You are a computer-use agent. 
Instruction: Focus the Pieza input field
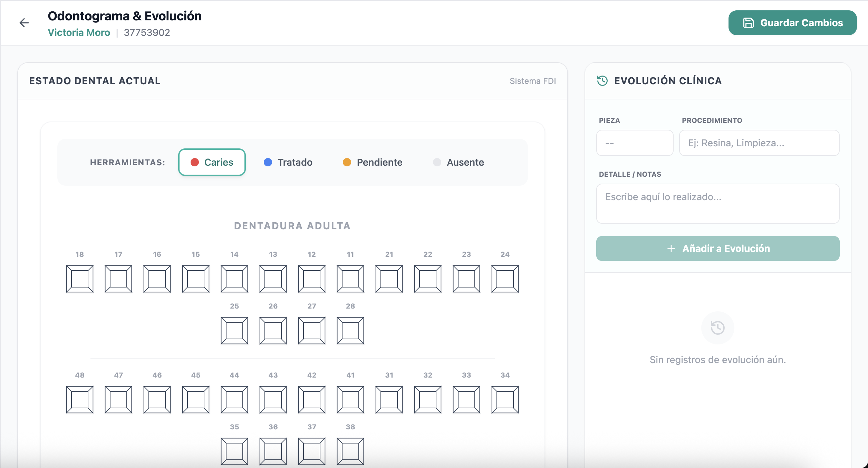click(635, 143)
